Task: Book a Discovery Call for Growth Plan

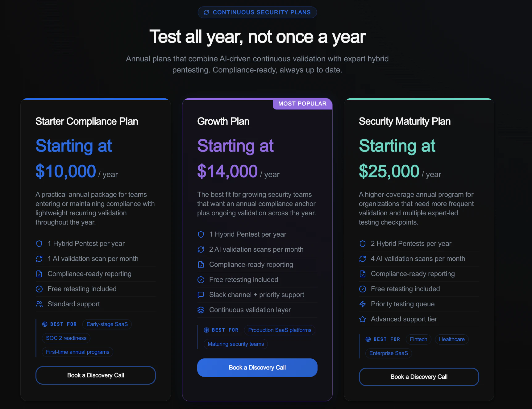Action: [x=257, y=368]
